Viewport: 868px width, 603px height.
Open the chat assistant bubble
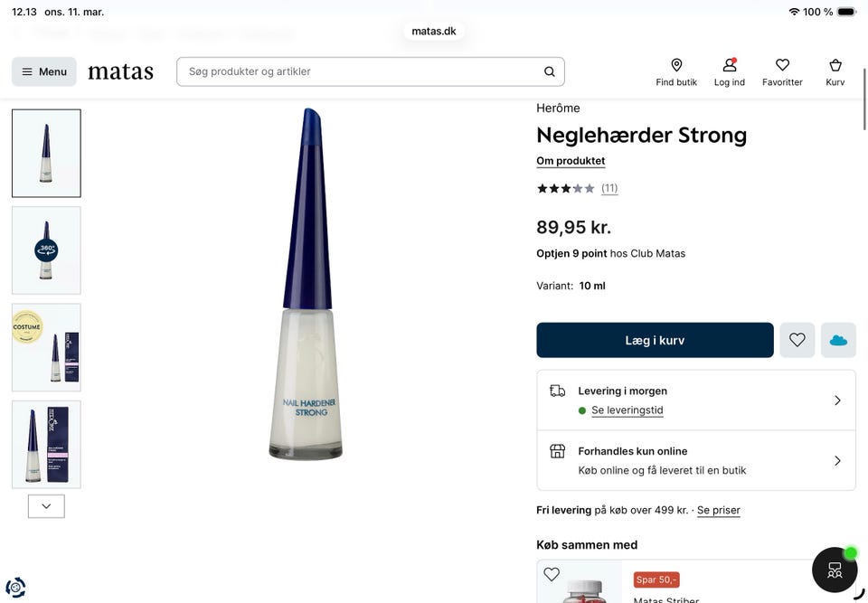[x=834, y=570]
